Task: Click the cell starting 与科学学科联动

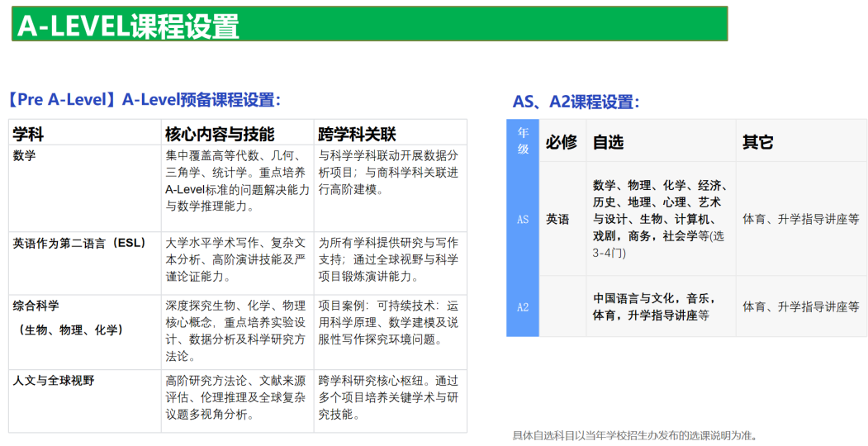Action: 391,188
